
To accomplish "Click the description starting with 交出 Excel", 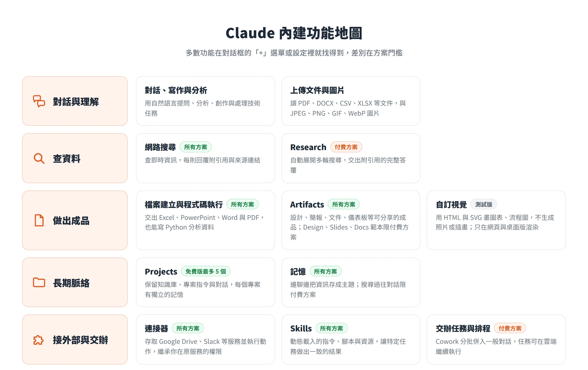I will coord(205,222).
